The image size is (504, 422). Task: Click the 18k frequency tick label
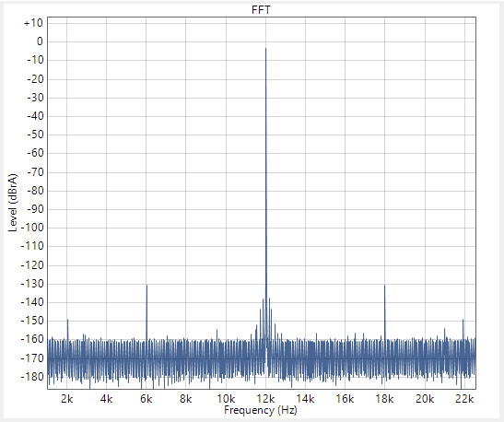385,399
